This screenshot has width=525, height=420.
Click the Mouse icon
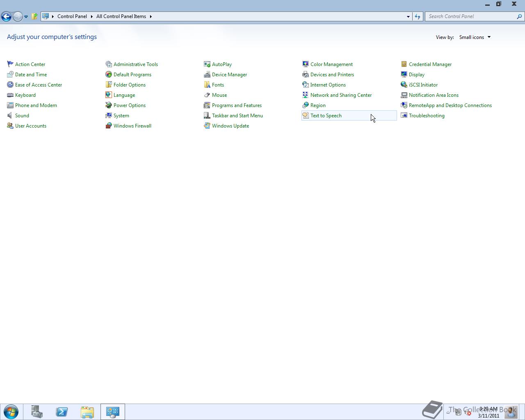pyautogui.click(x=207, y=95)
